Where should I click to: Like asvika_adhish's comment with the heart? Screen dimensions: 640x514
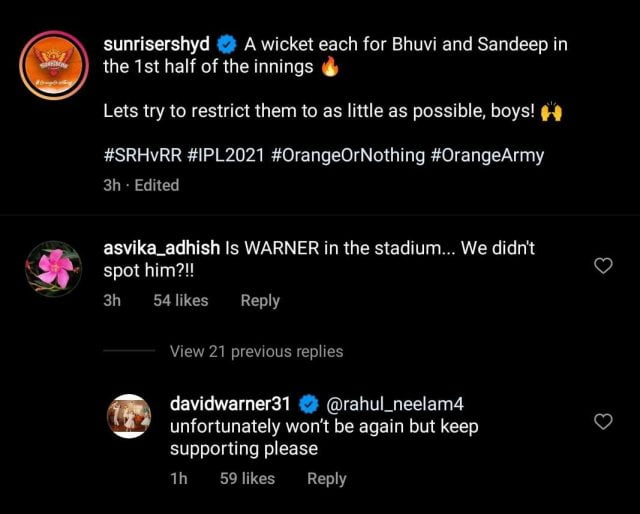click(x=603, y=266)
